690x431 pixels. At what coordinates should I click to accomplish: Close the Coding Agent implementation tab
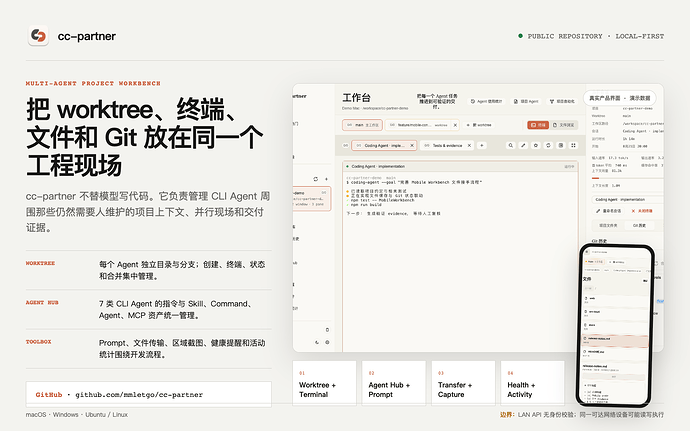412,145
